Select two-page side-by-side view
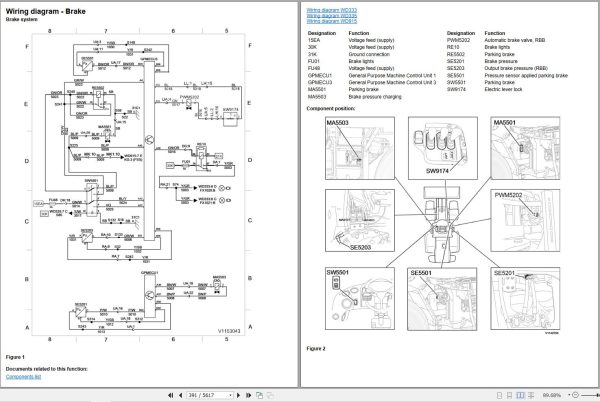 click(x=520, y=395)
